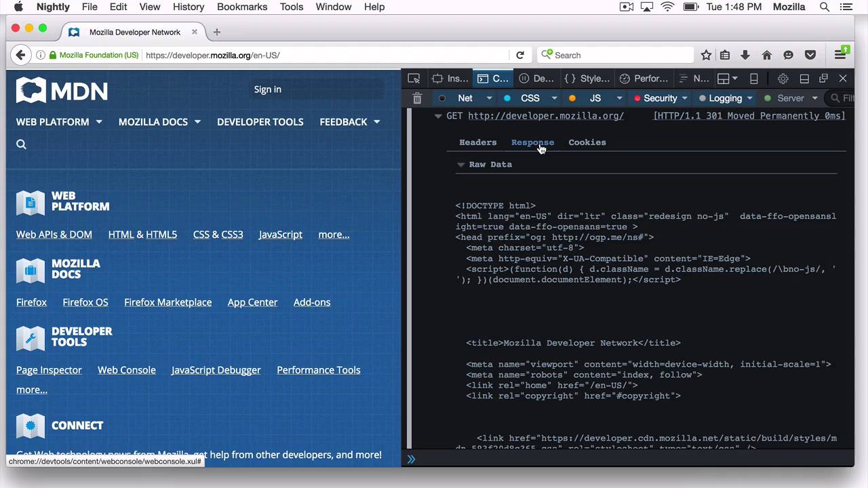Open the downloads arrow icon
Screen dimensions: 868x488
click(x=745, y=55)
